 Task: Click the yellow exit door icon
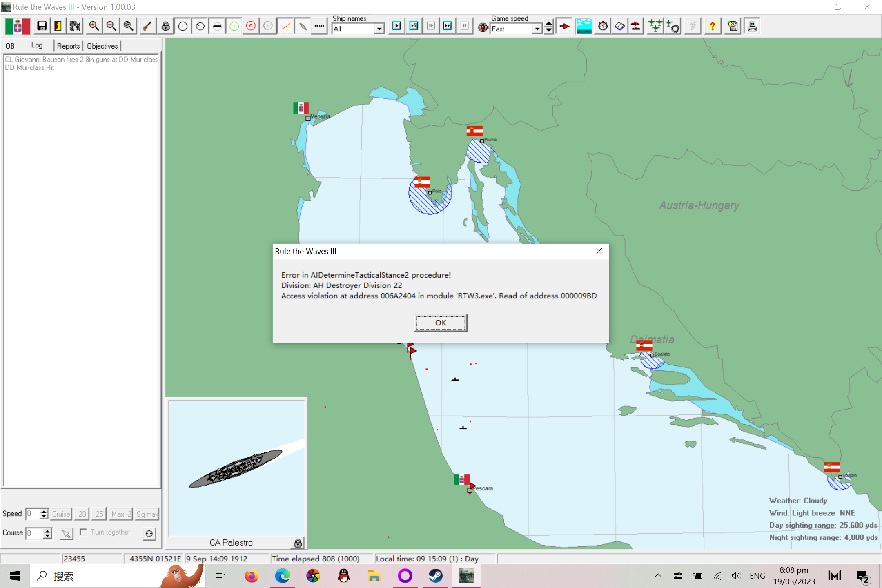[x=58, y=27]
